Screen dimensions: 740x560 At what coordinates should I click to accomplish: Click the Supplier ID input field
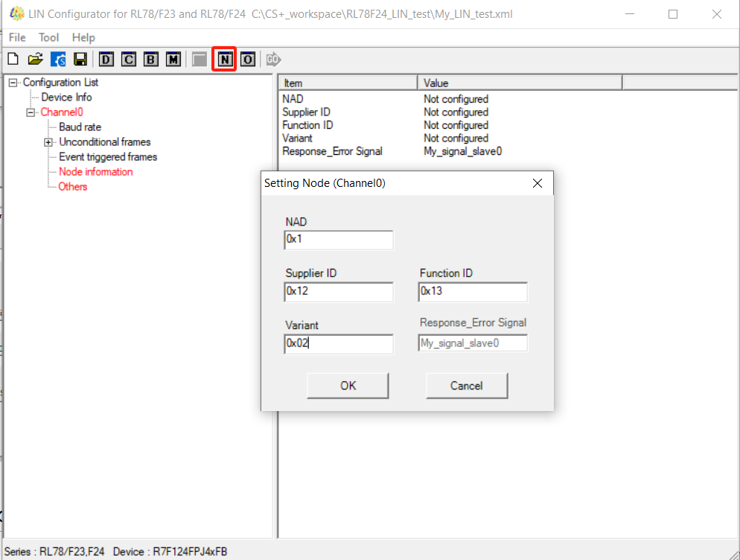tap(339, 292)
